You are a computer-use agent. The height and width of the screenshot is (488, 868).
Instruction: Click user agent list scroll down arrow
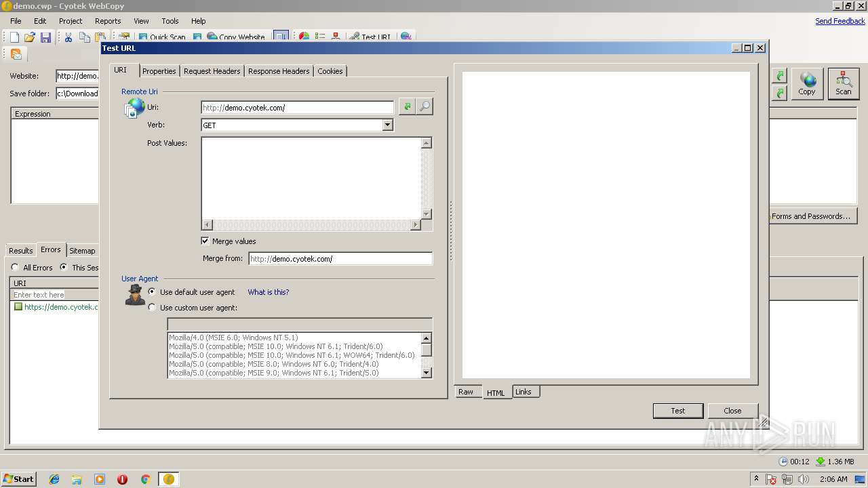(x=427, y=372)
